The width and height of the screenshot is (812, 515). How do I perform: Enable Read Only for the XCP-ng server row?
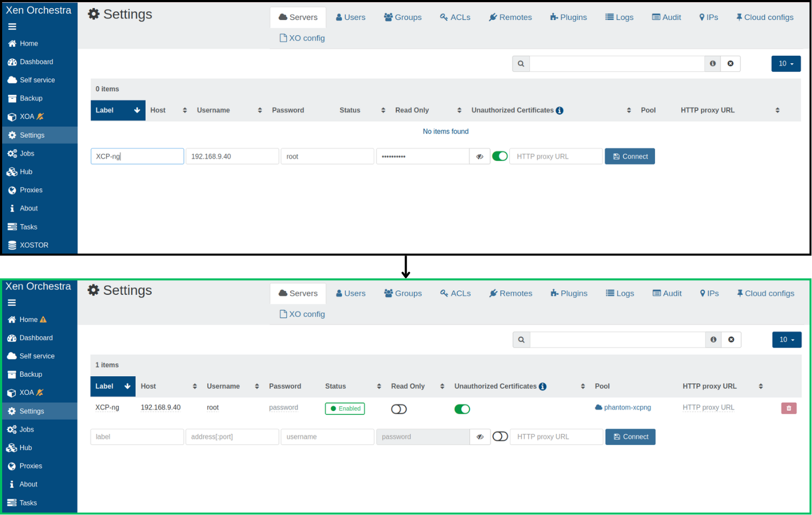(399, 409)
